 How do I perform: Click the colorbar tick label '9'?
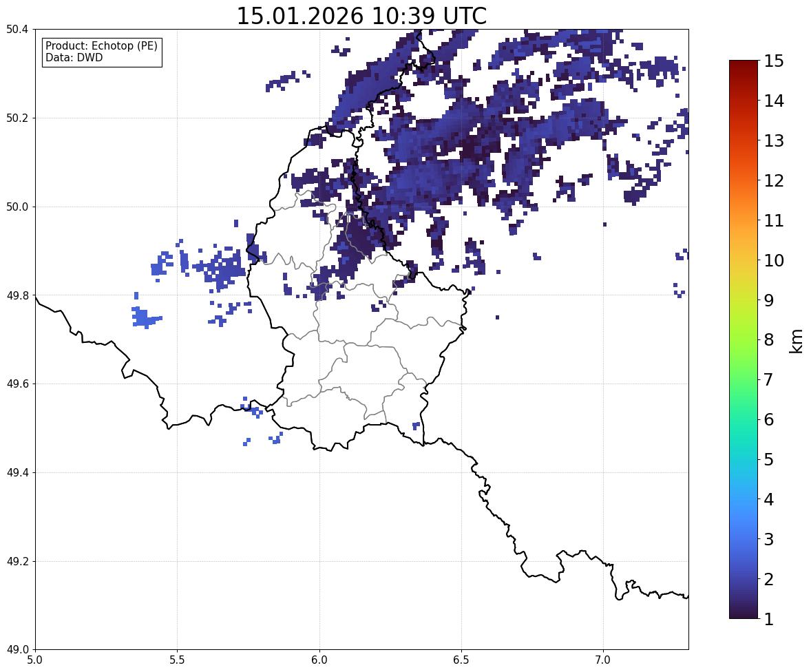[x=769, y=300]
